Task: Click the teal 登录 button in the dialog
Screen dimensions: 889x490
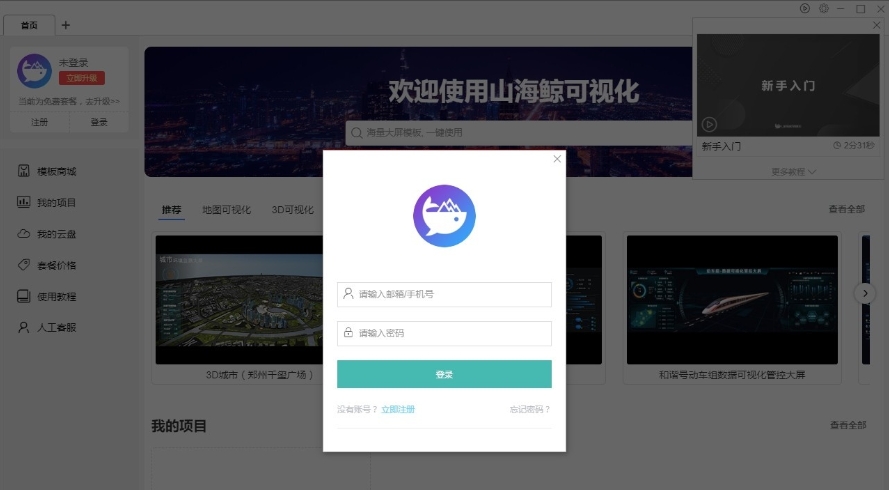Action: click(444, 374)
